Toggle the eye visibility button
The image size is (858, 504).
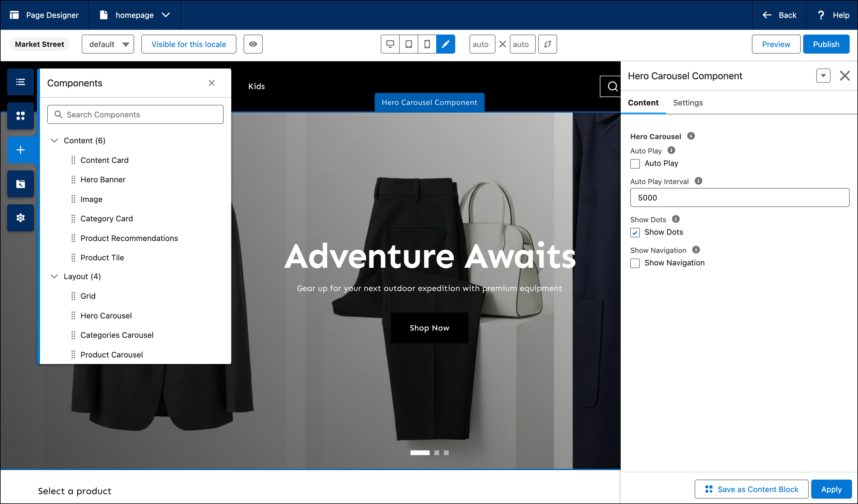click(x=253, y=44)
